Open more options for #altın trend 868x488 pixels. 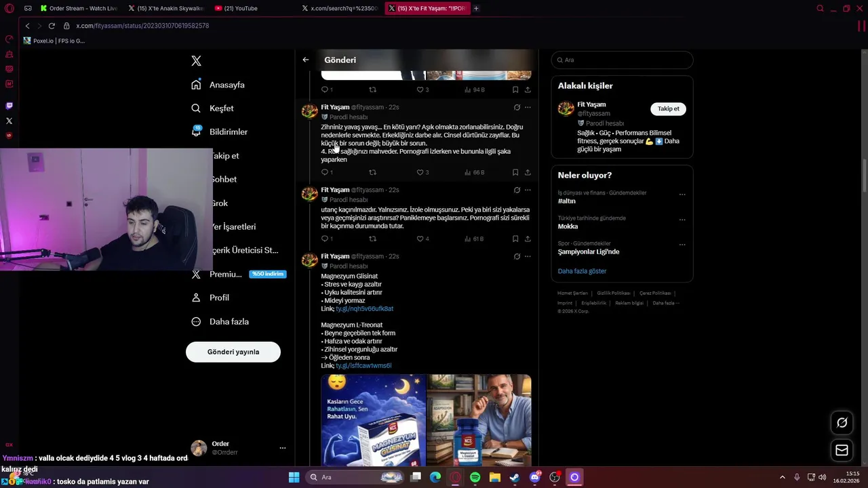pos(682,194)
